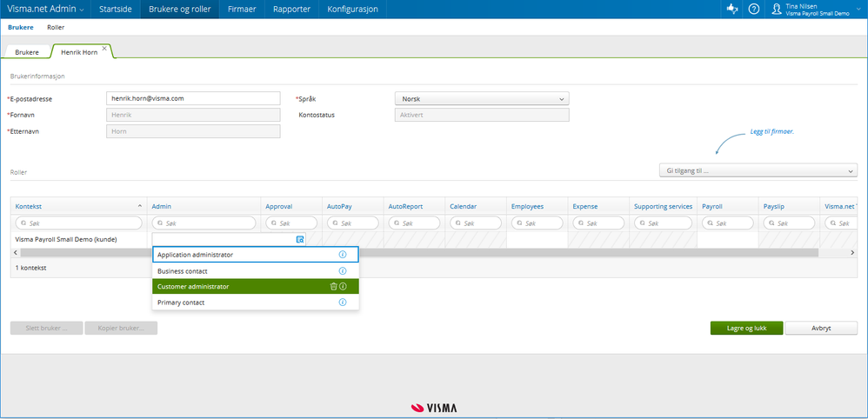Click Slett bruker button
Screen dimensions: 868x419
pos(46,328)
